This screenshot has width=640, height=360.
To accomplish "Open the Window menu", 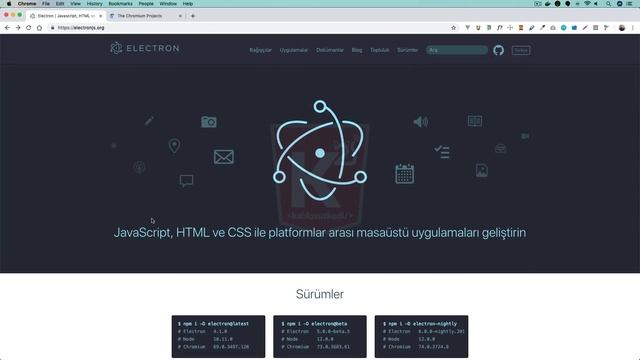I will (x=168, y=4).
